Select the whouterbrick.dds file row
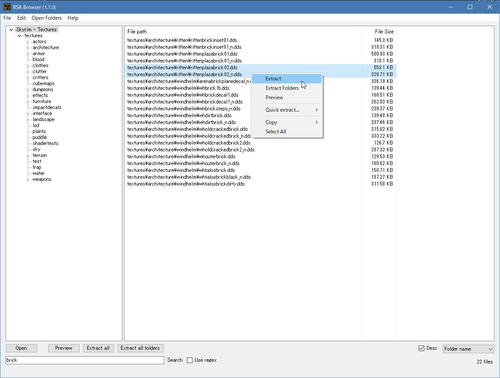This screenshot has width=500, height=378. pyautogui.click(x=260, y=157)
